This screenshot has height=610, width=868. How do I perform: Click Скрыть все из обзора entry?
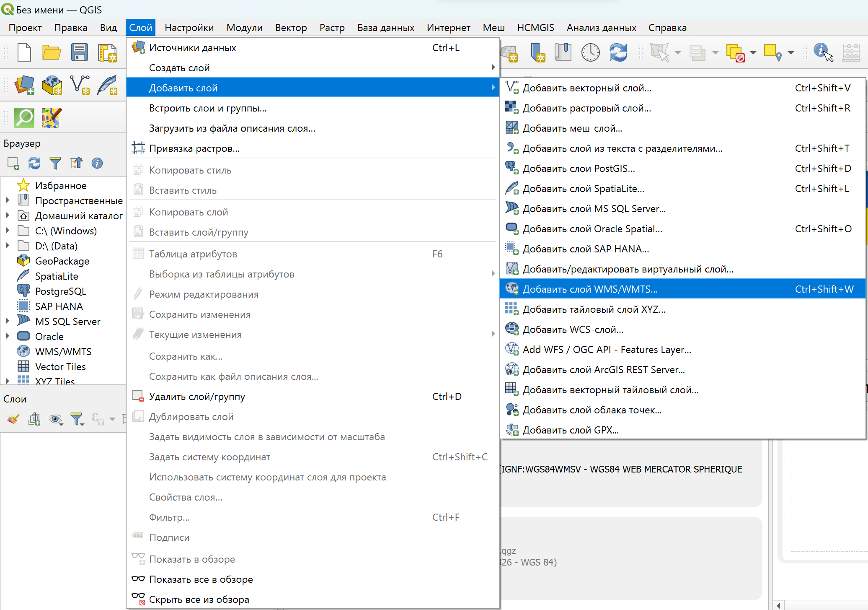313,600
